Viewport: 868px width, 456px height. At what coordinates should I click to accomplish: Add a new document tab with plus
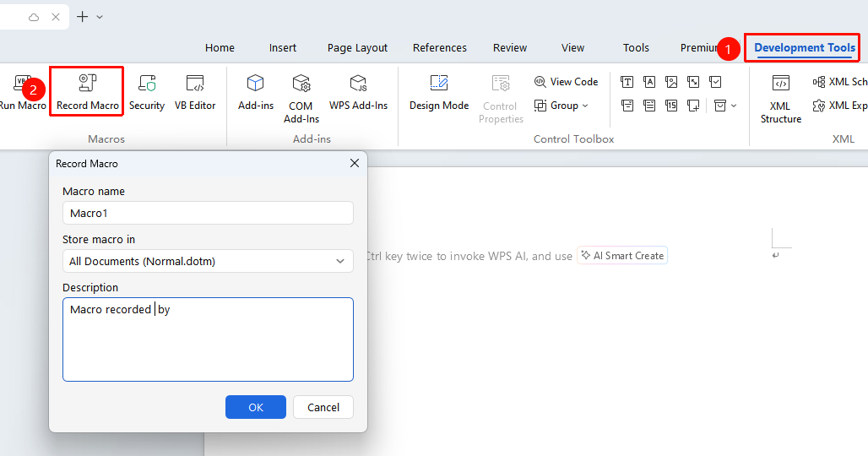[83, 17]
